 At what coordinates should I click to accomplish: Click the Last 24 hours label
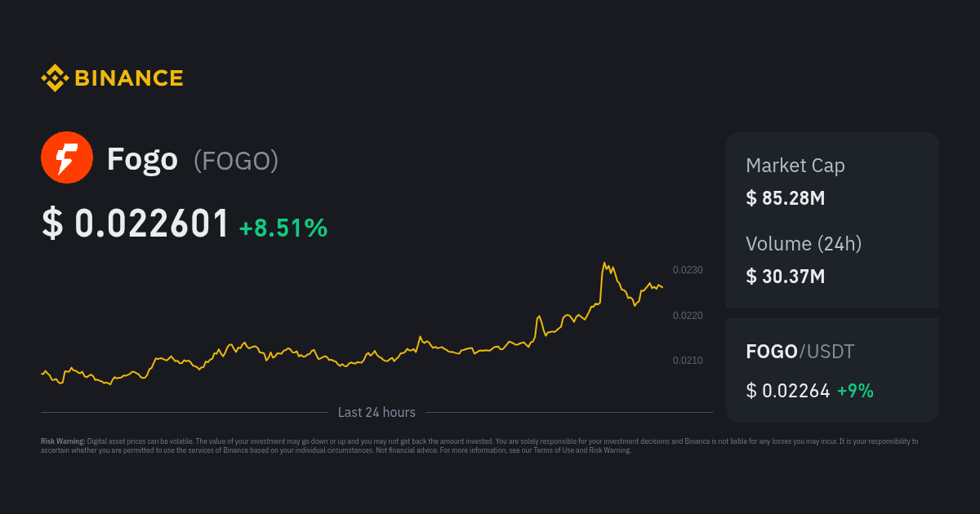coord(376,413)
